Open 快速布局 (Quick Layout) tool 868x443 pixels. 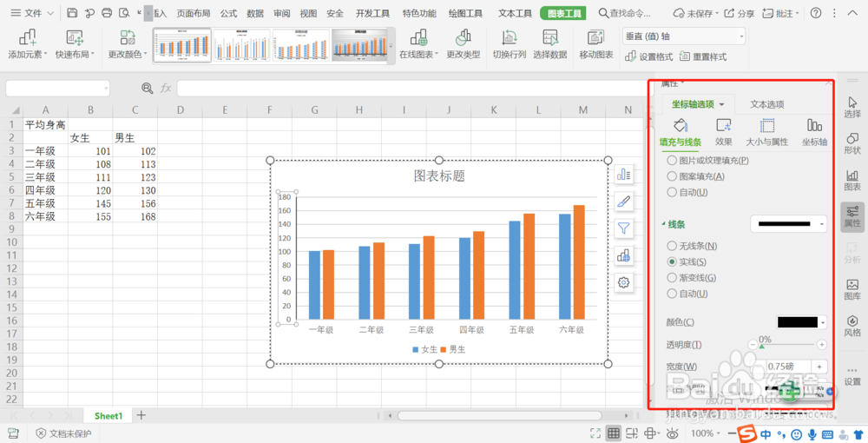pos(75,44)
